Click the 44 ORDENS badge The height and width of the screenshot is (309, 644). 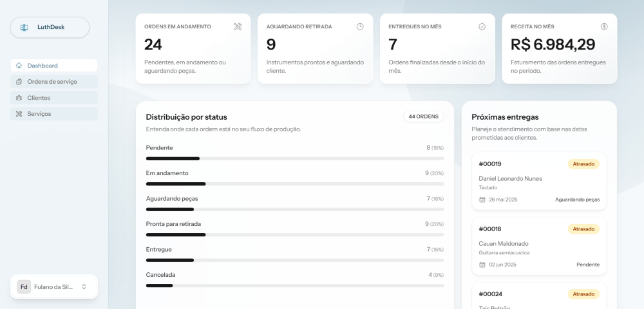[424, 117]
